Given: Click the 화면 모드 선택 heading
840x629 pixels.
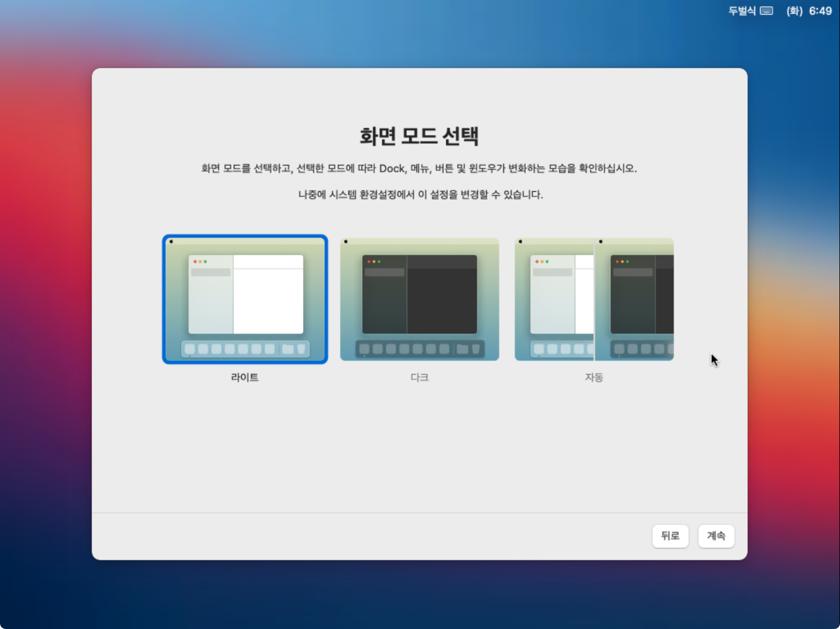Looking at the screenshot, I should point(419,136).
